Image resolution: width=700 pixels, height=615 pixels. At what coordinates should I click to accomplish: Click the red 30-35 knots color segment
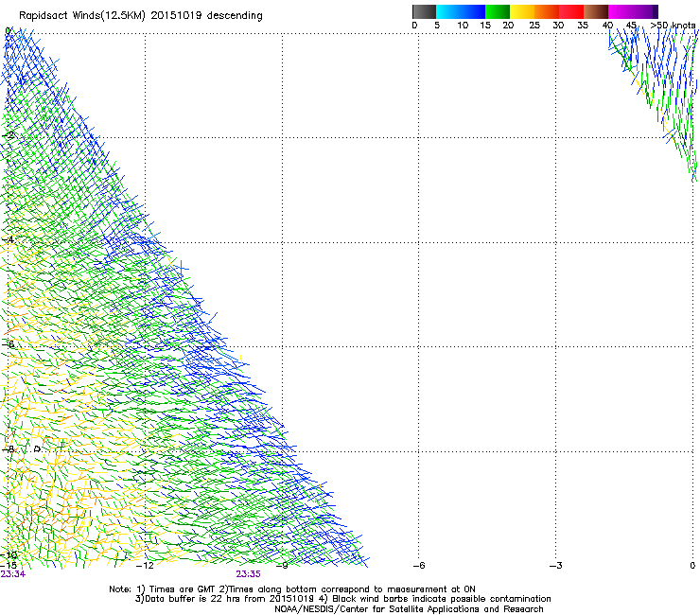[x=571, y=11]
